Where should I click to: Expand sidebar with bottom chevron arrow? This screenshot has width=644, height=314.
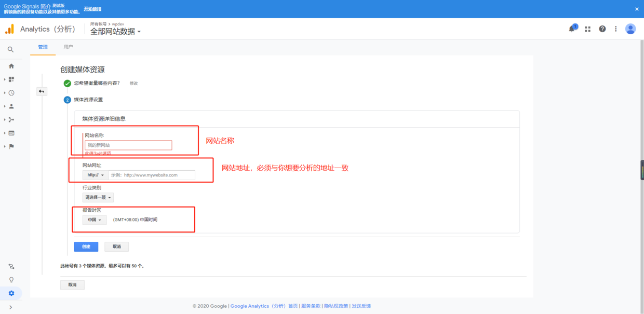tap(11, 307)
